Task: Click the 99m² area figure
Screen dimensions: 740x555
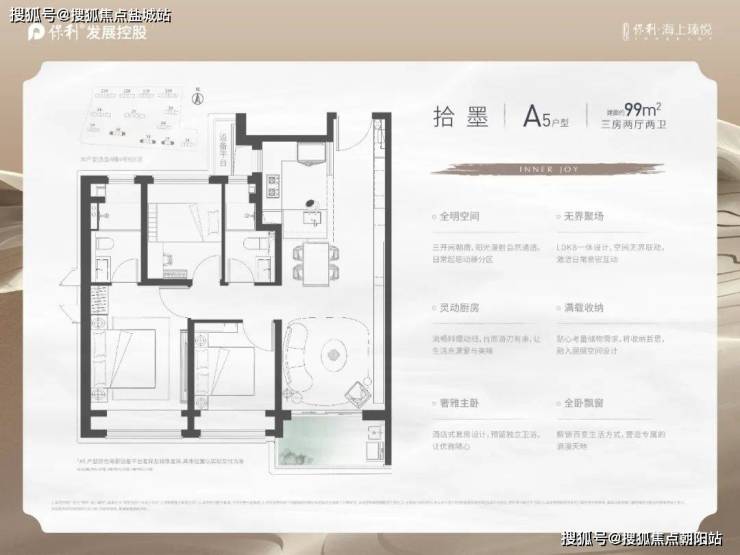Action: [642, 109]
